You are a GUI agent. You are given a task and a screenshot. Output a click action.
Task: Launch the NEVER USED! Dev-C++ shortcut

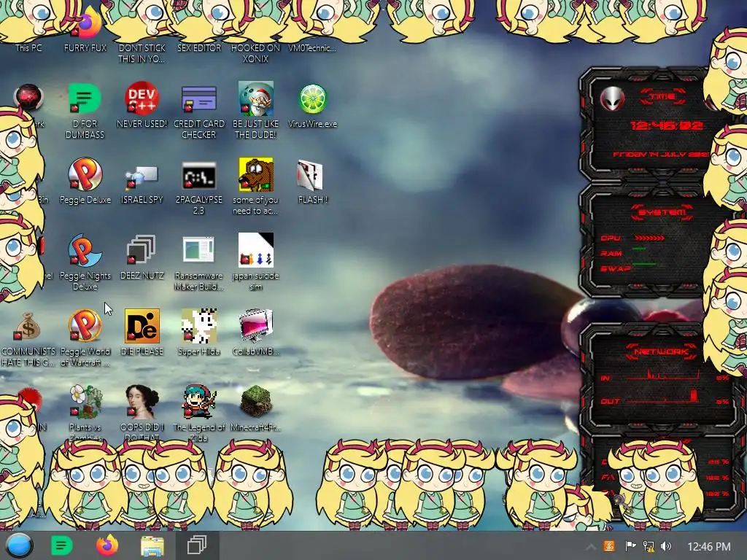[142, 98]
